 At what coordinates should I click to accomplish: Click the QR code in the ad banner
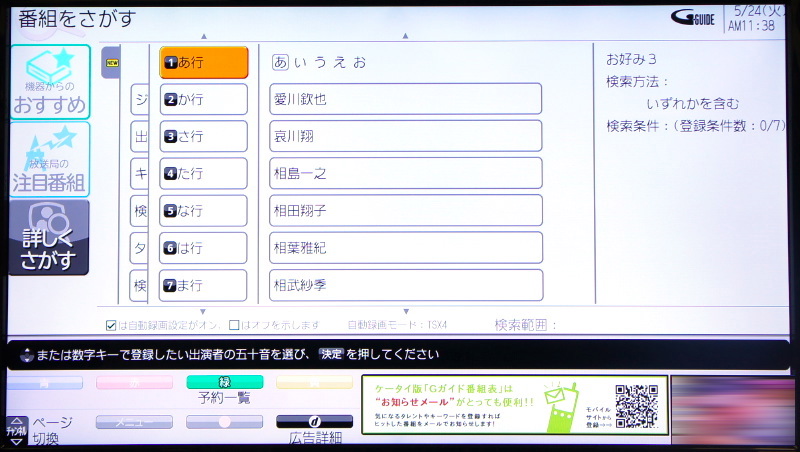[x=636, y=406]
